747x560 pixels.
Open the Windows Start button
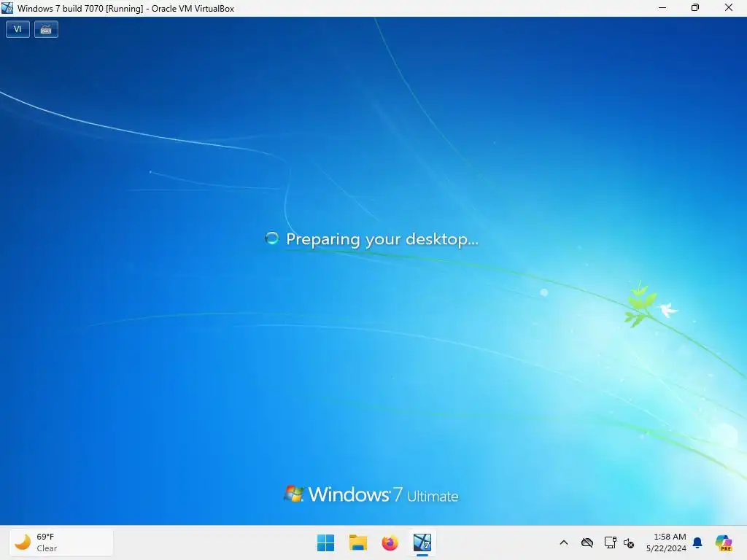(326, 542)
